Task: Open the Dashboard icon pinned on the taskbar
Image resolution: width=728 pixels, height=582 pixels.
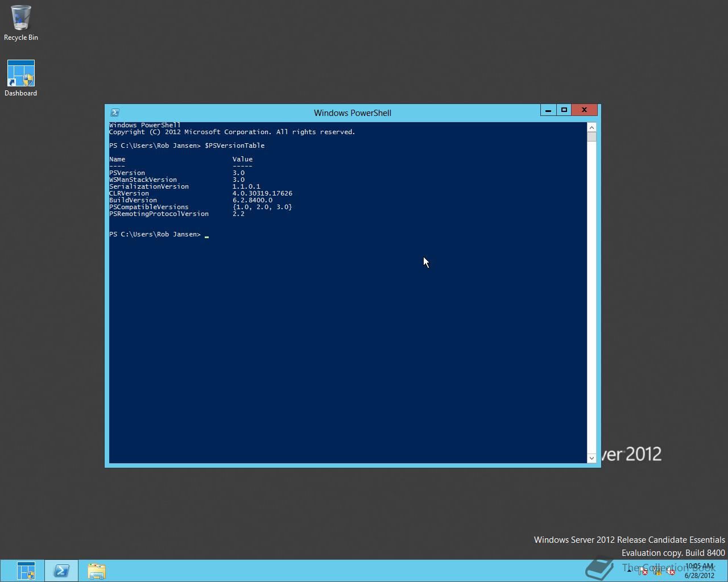Action: click(x=26, y=571)
